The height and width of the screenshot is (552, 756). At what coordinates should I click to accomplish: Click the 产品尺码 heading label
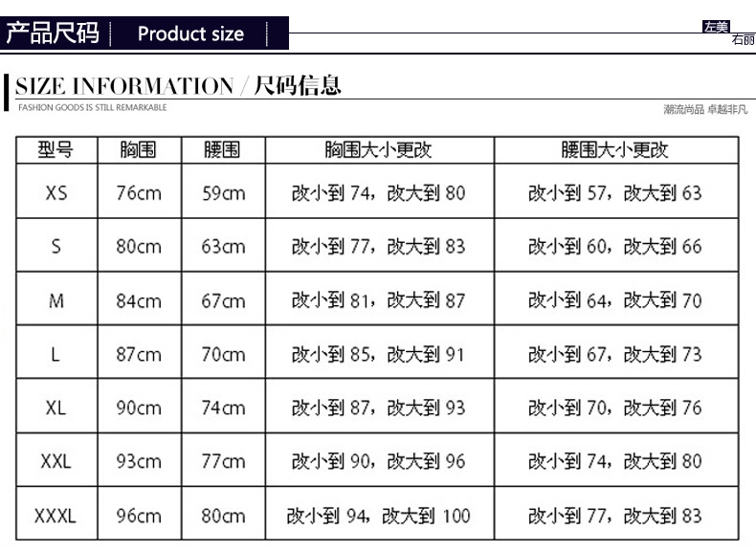(x=53, y=34)
